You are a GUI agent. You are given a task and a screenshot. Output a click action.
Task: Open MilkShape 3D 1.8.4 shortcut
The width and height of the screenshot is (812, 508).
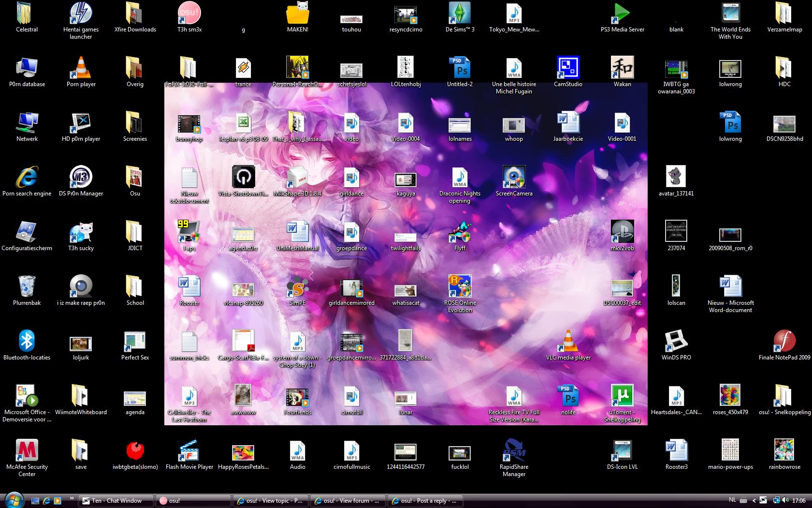[298, 182]
